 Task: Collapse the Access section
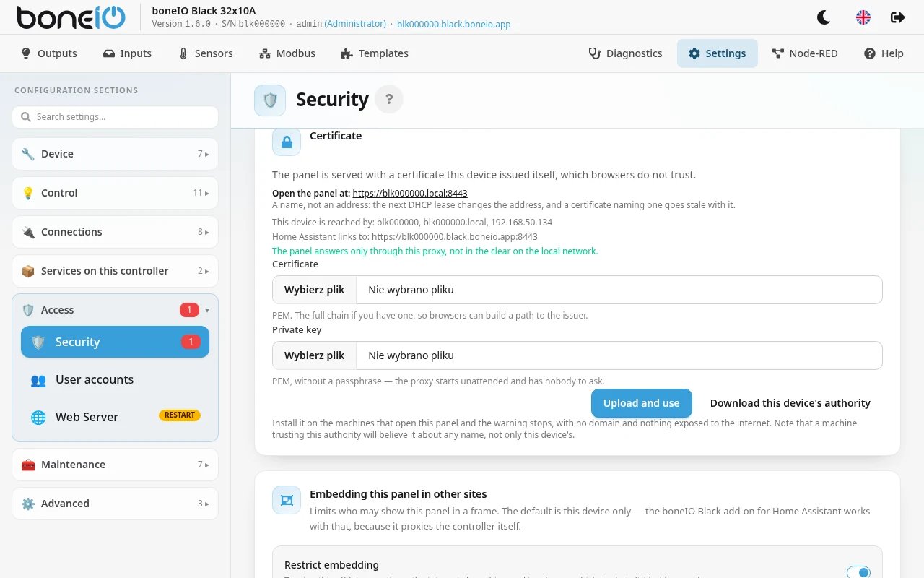(x=115, y=310)
